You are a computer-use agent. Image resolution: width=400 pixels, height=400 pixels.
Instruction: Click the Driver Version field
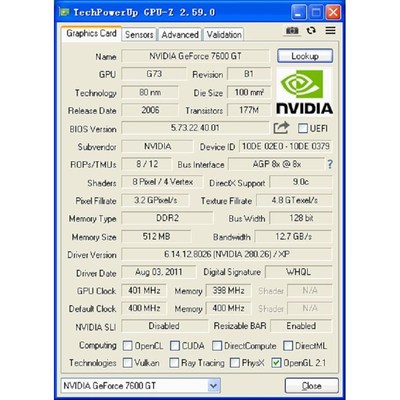(227, 254)
